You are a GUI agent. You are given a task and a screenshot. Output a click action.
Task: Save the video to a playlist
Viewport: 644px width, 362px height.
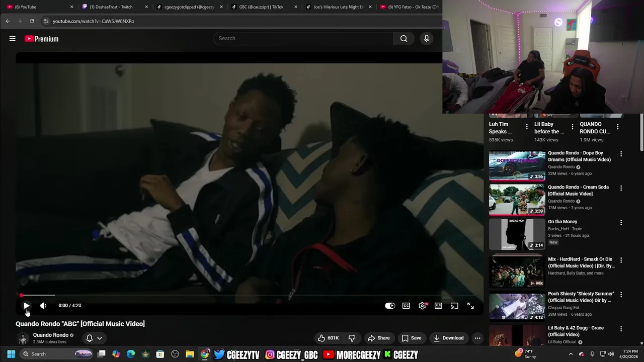(x=411, y=338)
